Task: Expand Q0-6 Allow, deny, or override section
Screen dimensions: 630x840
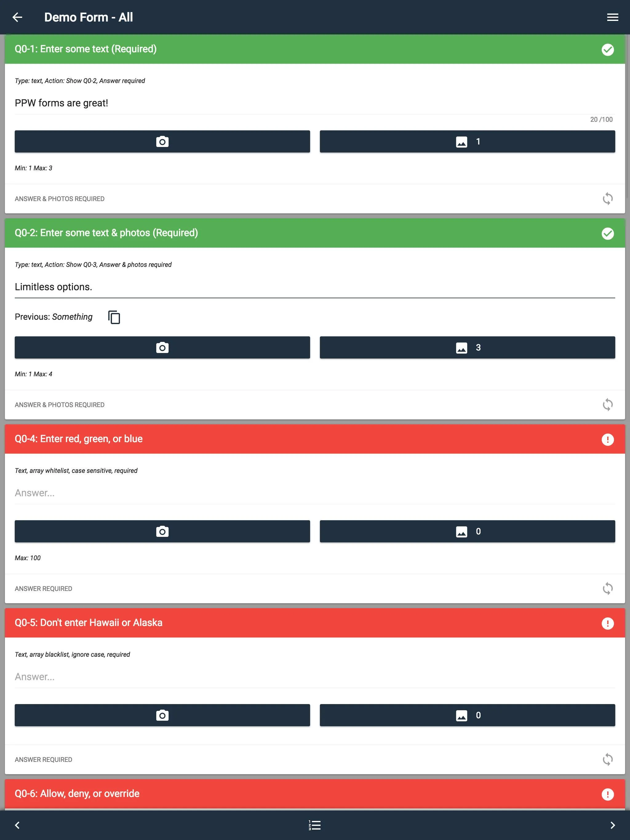Action: (x=315, y=794)
